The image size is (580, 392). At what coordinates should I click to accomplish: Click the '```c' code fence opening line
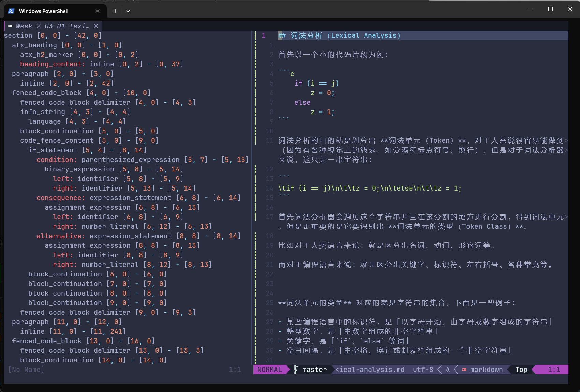286,73
